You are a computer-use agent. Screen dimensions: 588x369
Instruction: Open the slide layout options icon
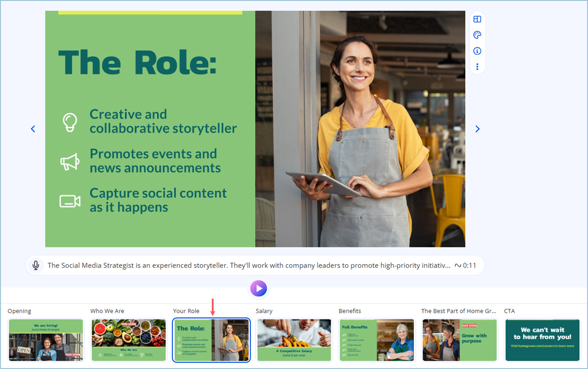477,19
